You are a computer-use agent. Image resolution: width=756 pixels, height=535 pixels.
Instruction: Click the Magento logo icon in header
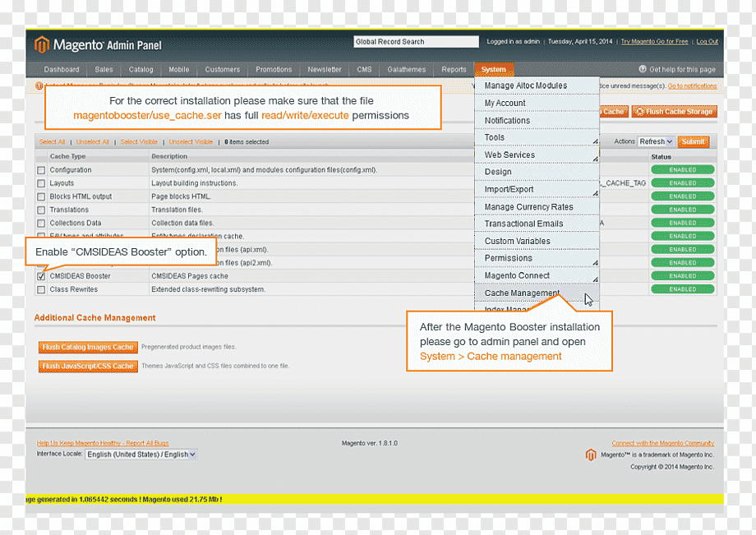[42, 44]
